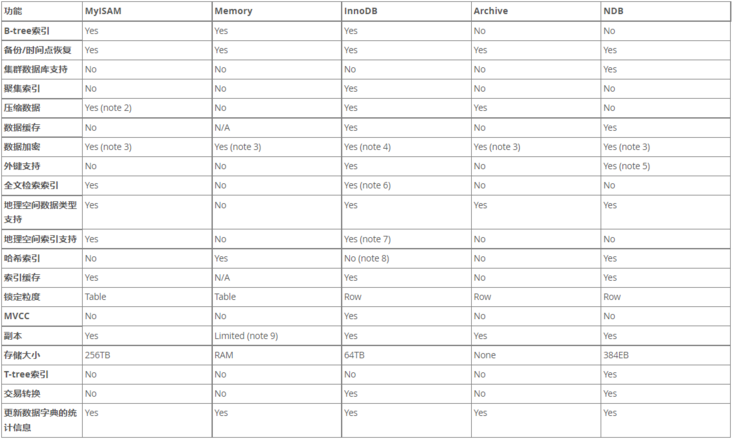Click the 256TB storage size cell

(98, 354)
